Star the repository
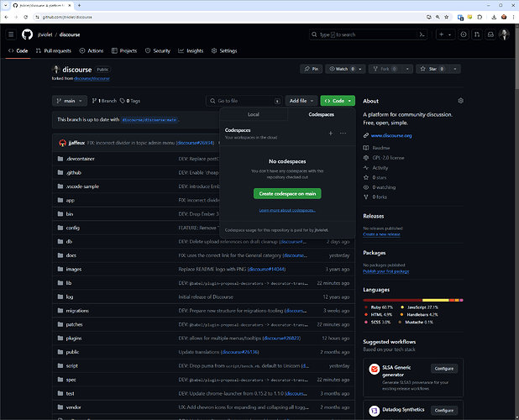This screenshot has width=519, height=420. coord(432,69)
